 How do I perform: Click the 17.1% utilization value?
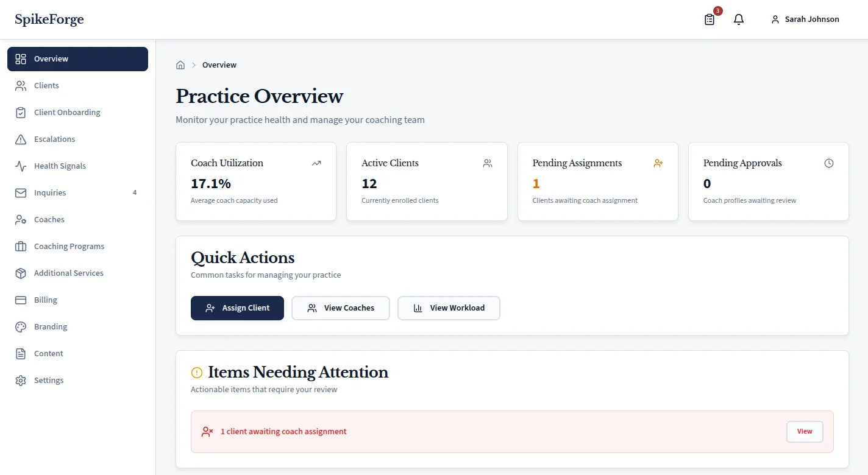211,184
